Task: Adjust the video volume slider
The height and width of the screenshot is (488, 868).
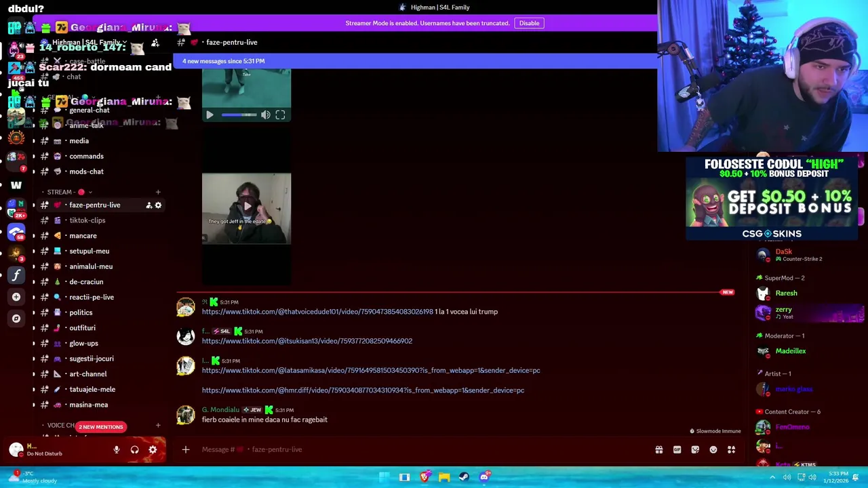Action: pos(239,115)
